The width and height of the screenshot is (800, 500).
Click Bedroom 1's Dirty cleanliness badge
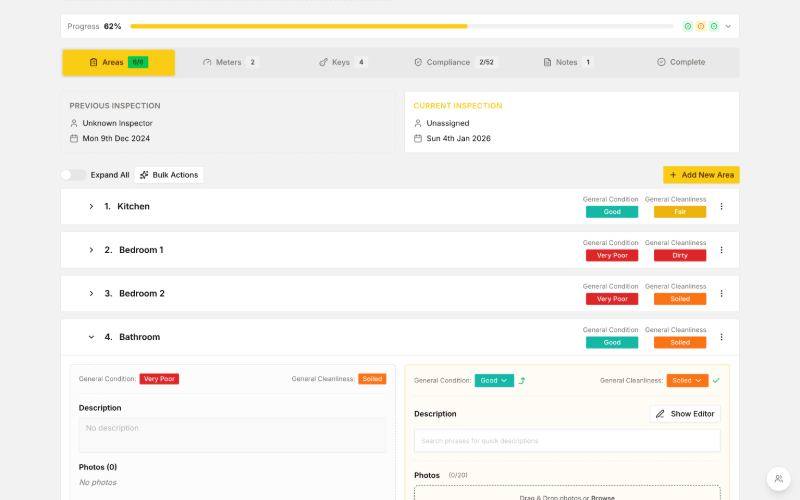(680, 256)
